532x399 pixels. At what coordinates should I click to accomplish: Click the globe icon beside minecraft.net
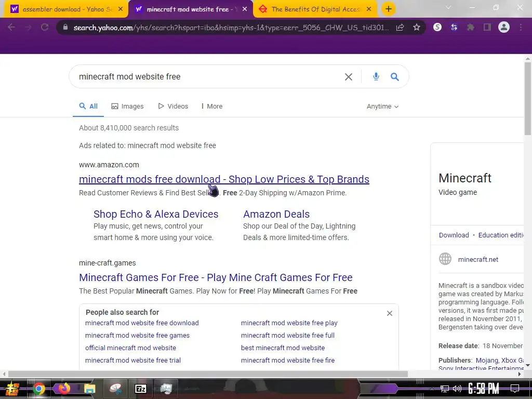click(x=445, y=259)
